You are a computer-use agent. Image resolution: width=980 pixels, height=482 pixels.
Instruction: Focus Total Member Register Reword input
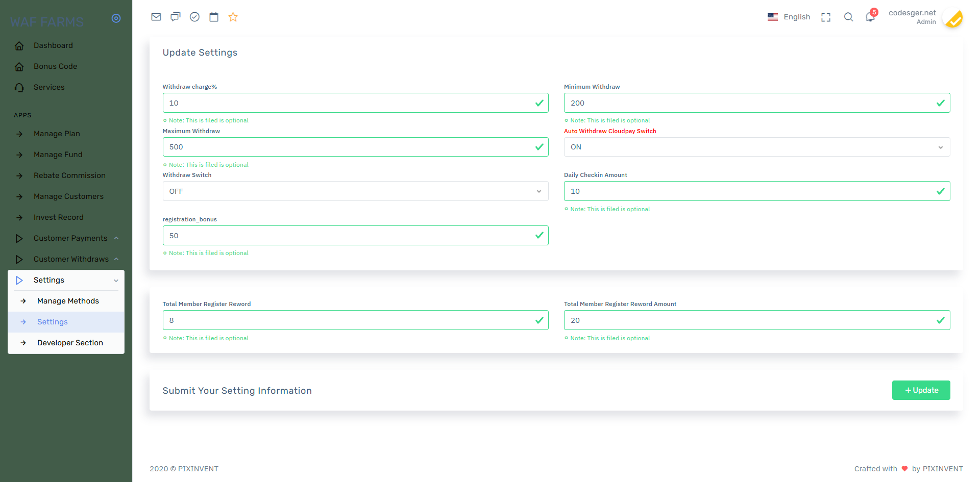[355, 320]
